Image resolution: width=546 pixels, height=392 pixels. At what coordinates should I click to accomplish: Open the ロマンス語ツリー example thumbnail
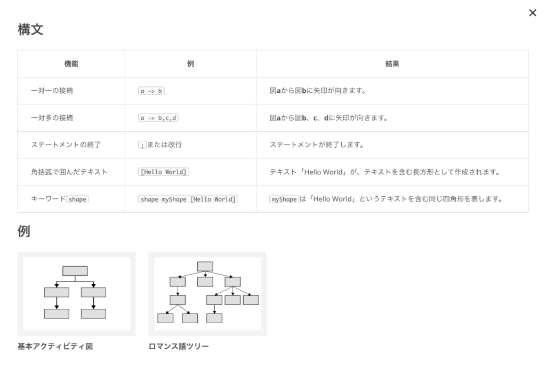pos(207,294)
